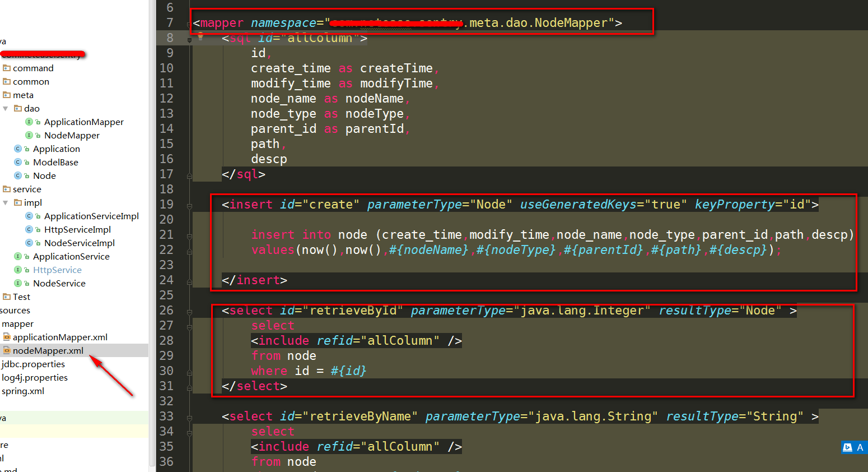Viewport: 868px width, 472px height.
Task: Click the folder icon for the command package
Action: coord(7,68)
